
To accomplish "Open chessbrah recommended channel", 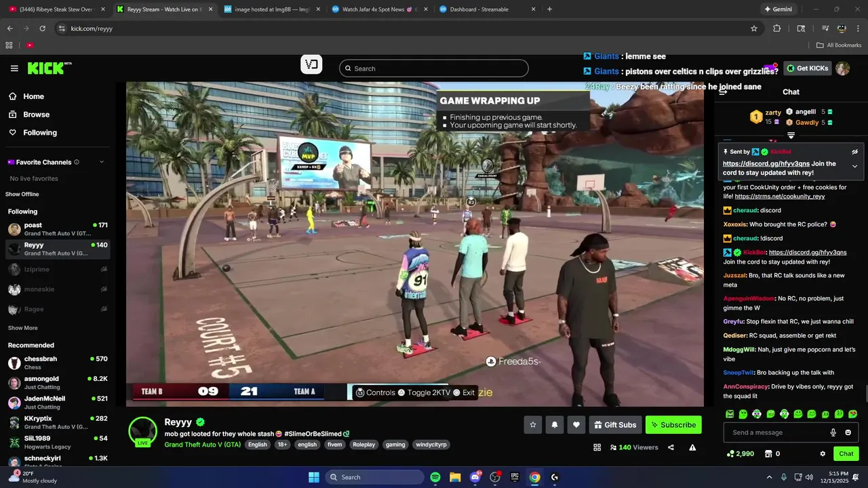I will (58, 363).
